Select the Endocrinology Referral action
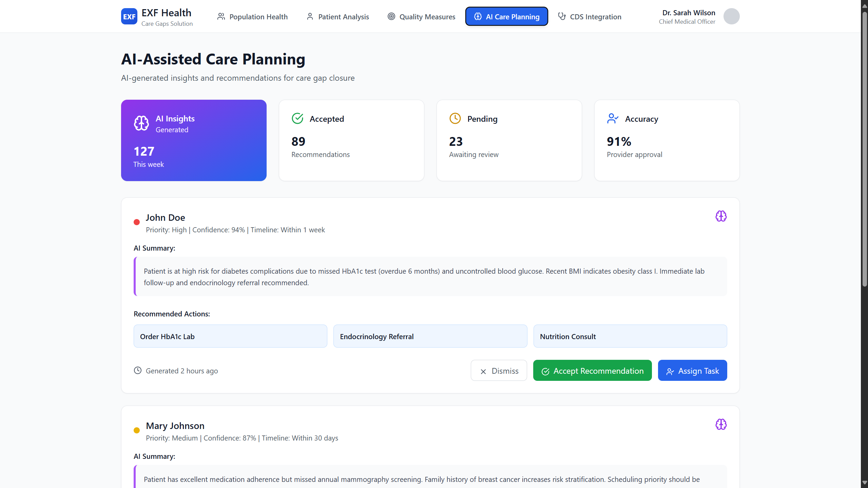This screenshot has height=488, width=868. (430, 336)
